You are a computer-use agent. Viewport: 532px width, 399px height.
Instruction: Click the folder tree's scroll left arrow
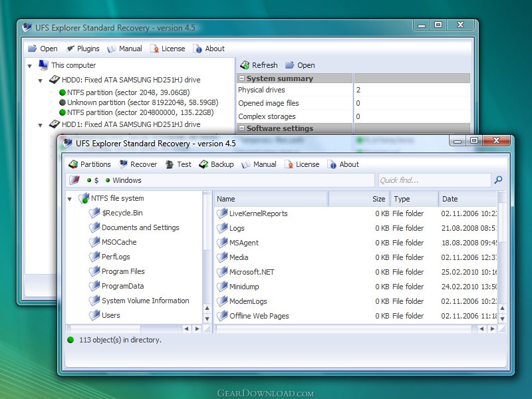pos(186,329)
